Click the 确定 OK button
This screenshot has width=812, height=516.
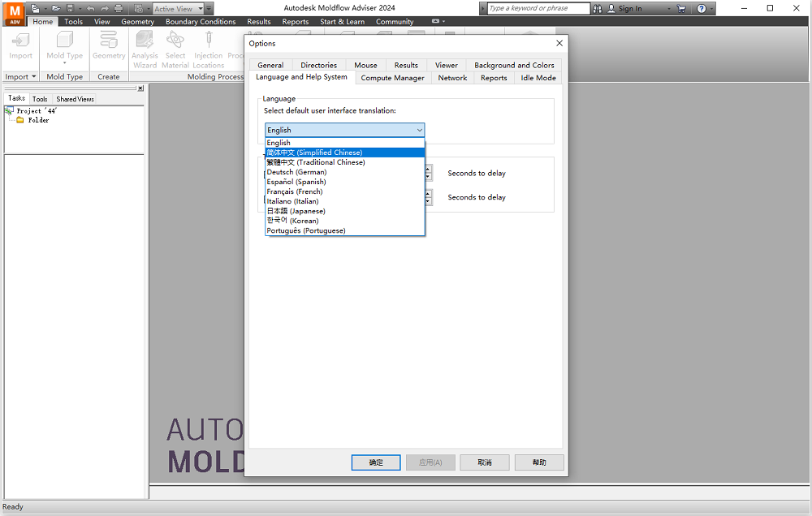(x=376, y=462)
